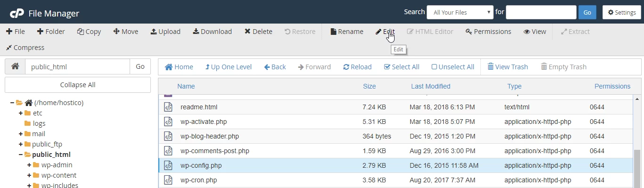Screen dimensions: 644x188
Task: Create a new file with +File
Action: coord(16,32)
